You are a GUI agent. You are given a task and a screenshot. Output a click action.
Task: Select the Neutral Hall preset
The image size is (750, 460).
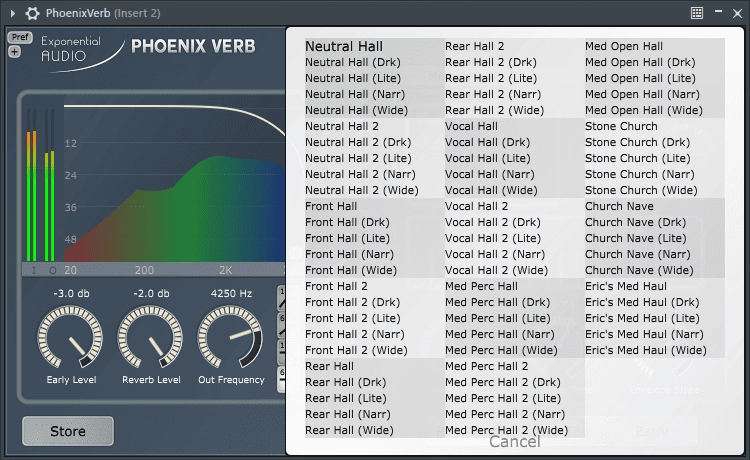344,46
